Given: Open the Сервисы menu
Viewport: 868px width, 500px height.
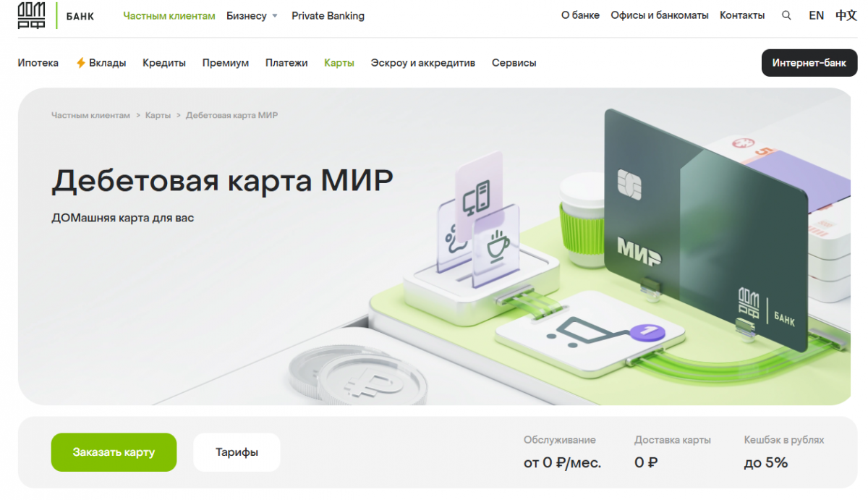Looking at the screenshot, I should click(x=514, y=63).
